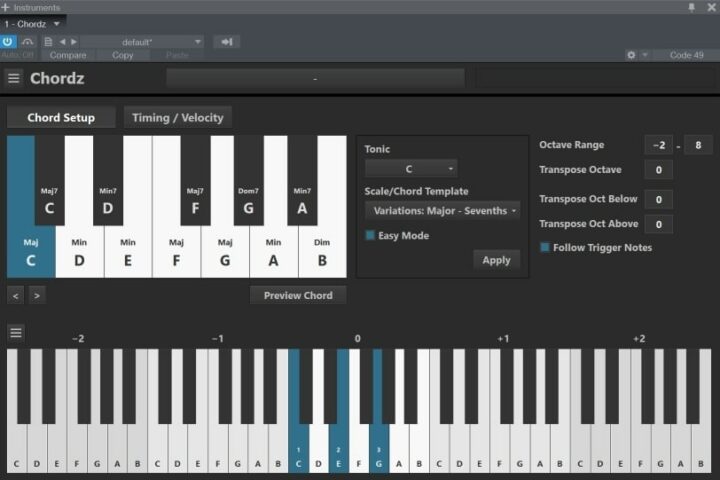Select the Chord Setup tab
This screenshot has width=720, height=480.
tap(61, 118)
